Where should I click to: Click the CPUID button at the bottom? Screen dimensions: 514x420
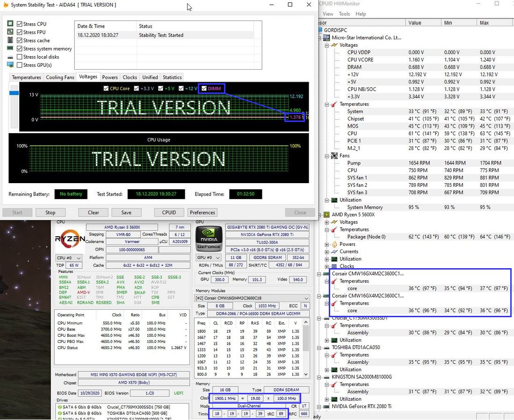click(169, 212)
